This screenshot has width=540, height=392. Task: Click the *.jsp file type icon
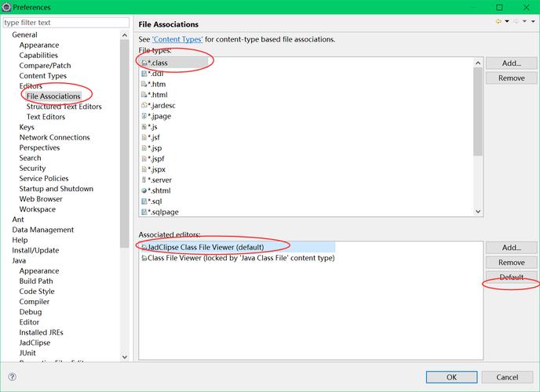(144, 148)
